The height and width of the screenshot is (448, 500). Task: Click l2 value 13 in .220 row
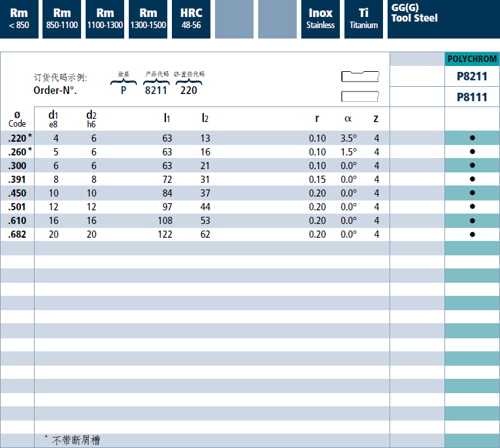(x=205, y=138)
